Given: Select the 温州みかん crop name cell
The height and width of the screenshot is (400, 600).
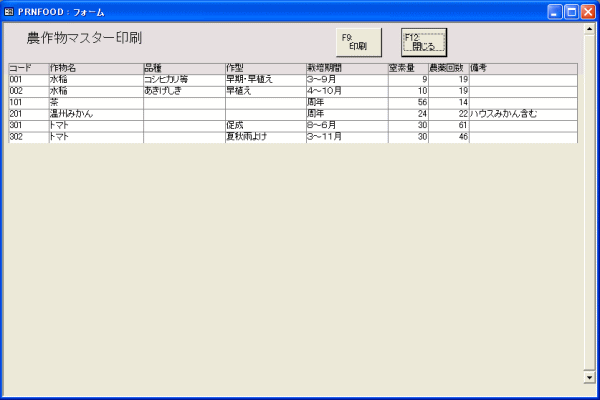Looking at the screenshot, I should click(x=95, y=114).
